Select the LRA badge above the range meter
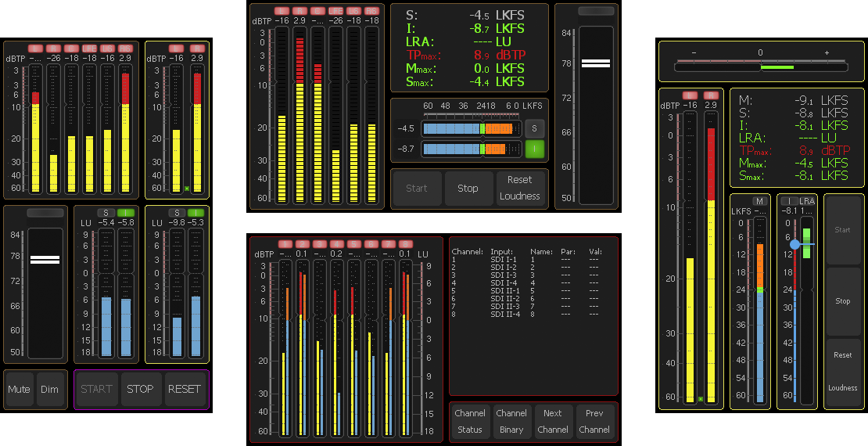 806,201
